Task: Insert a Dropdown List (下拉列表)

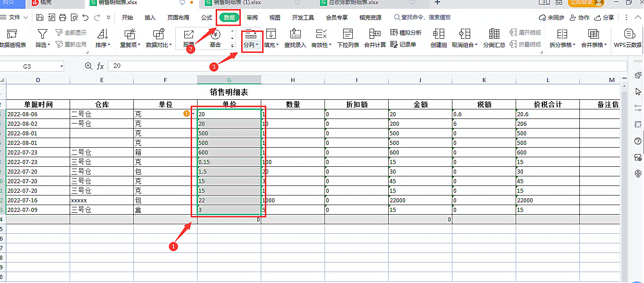Action: point(348,38)
